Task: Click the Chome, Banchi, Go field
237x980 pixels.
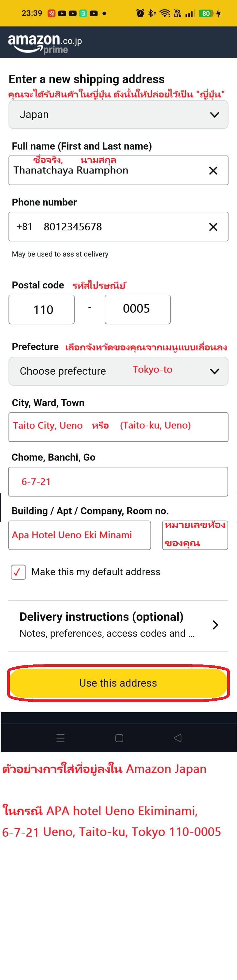Action: tap(118, 482)
